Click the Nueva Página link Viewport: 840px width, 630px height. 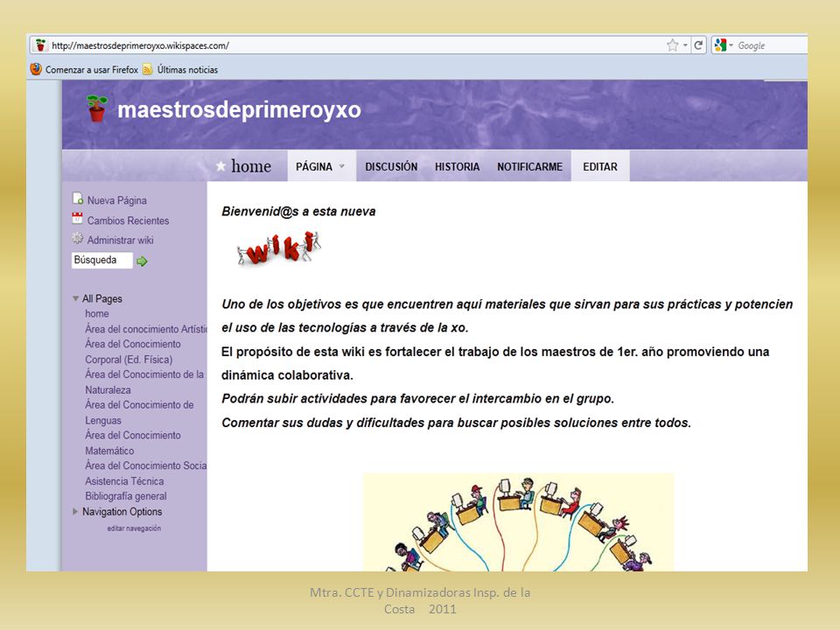(x=116, y=200)
